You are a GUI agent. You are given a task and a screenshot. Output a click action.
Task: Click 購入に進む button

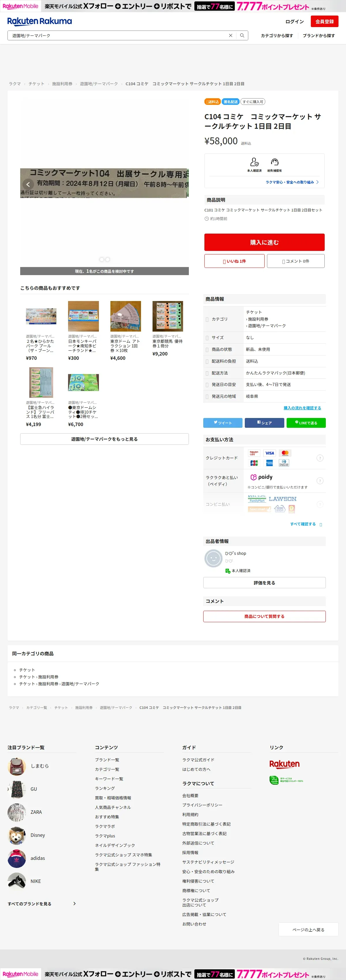pyautogui.click(x=264, y=242)
